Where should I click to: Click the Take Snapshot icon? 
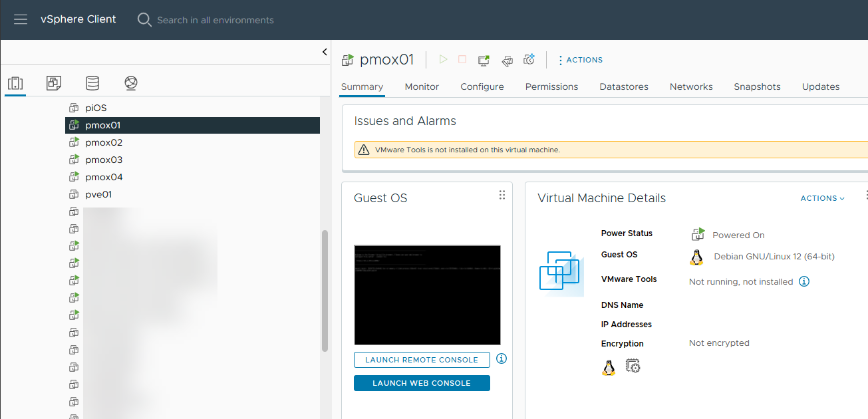pyautogui.click(x=529, y=60)
